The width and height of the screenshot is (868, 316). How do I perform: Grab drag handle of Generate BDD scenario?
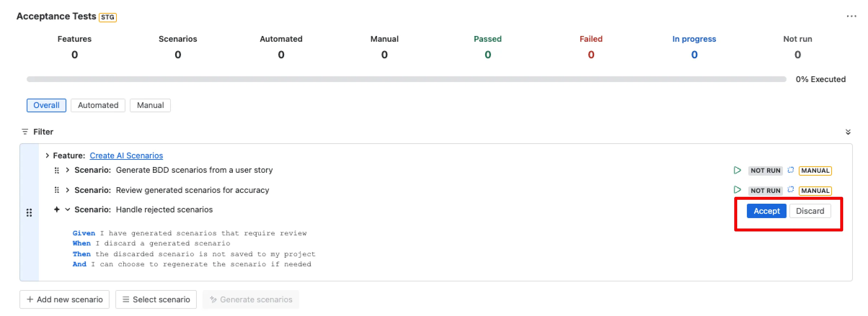57,170
